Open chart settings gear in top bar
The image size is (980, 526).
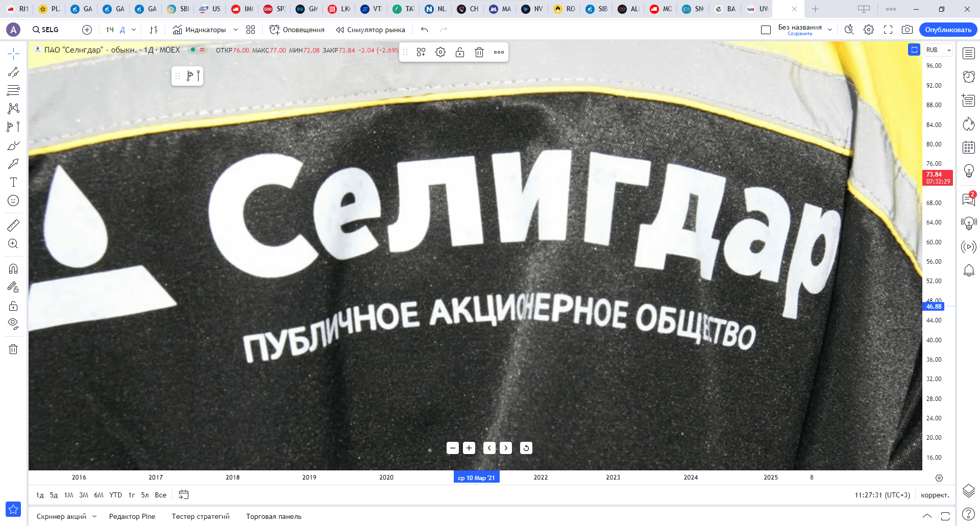tap(869, 30)
